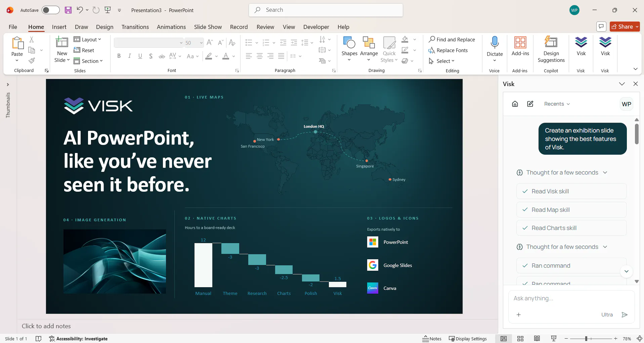The image size is (644, 343).
Task: Click Find and Replace
Action: [x=452, y=39]
